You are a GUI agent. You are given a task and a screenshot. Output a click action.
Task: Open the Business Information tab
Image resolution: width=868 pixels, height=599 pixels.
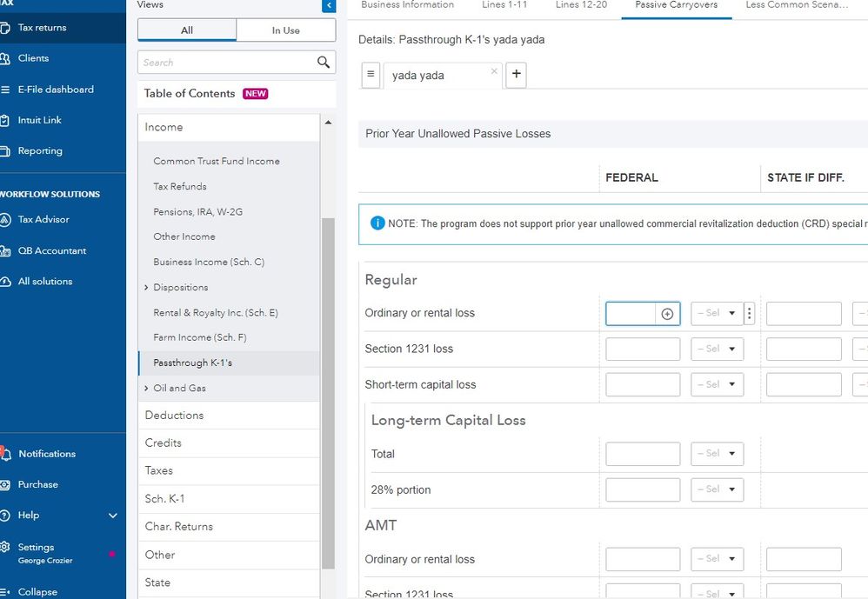407,5
